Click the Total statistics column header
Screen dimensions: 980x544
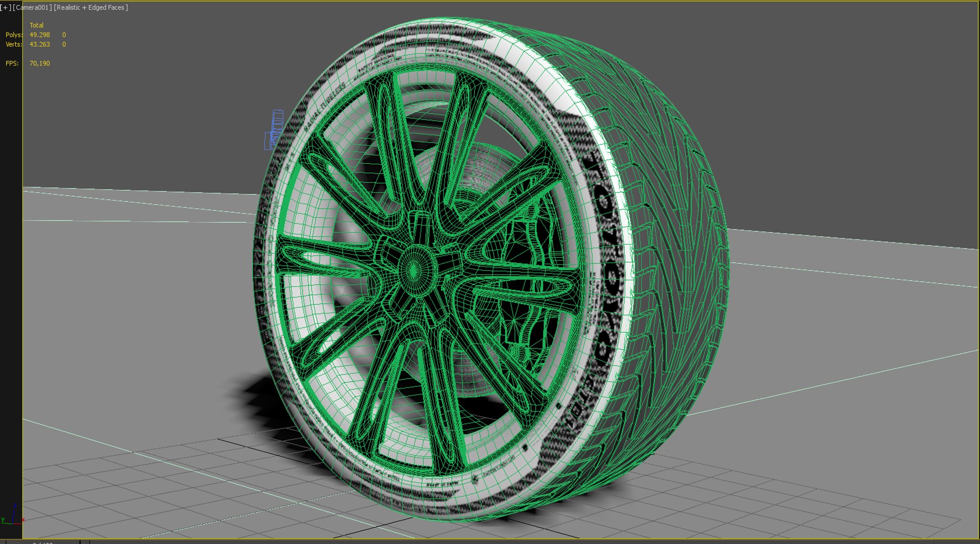click(x=36, y=25)
